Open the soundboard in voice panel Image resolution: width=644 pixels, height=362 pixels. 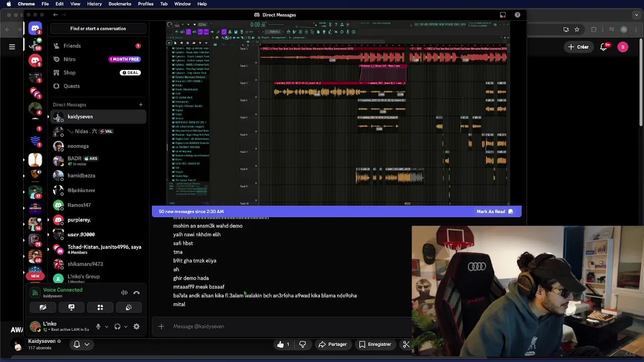pyautogui.click(x=129, y=307)
